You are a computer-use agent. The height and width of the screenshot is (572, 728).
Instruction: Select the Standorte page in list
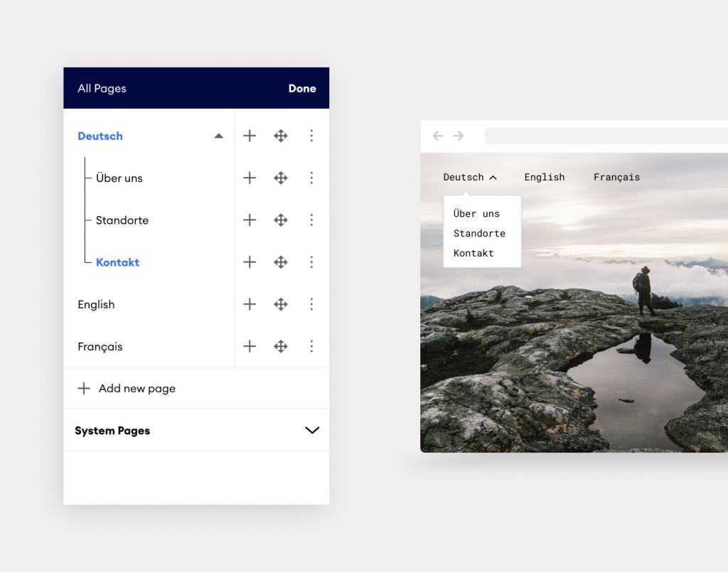(122, 220)
